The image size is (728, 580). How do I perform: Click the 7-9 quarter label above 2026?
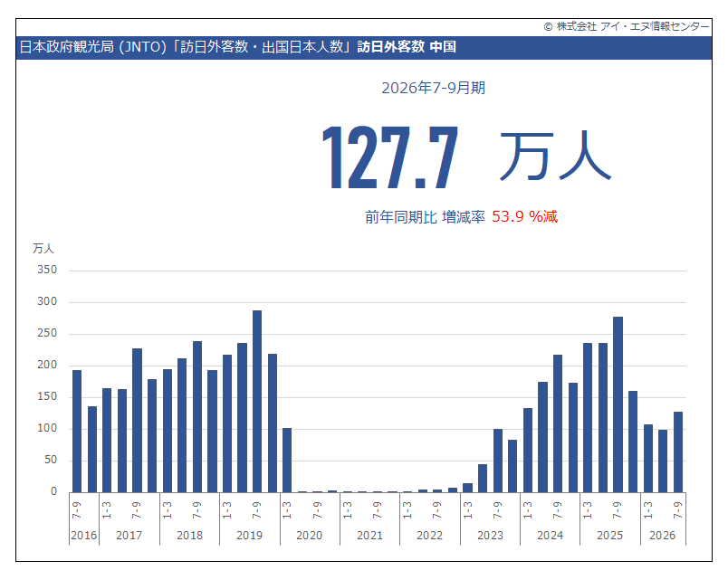pyautogui.click(x=678, y=510)
